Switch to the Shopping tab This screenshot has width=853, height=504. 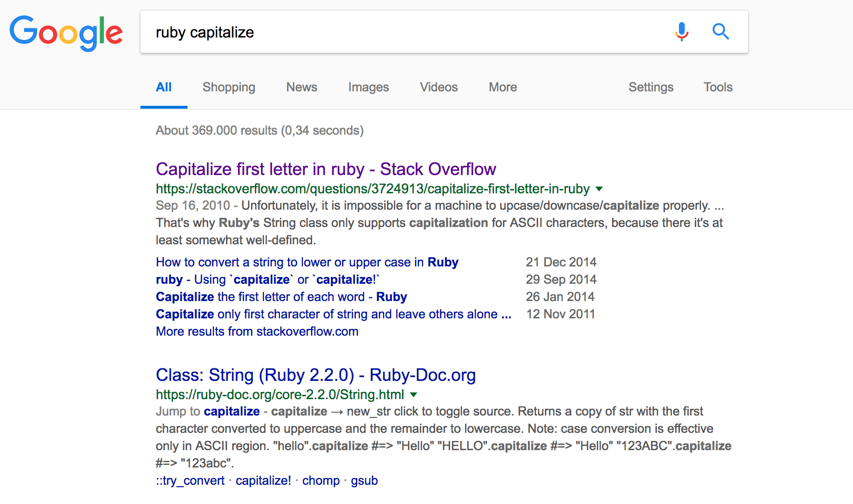228,87
